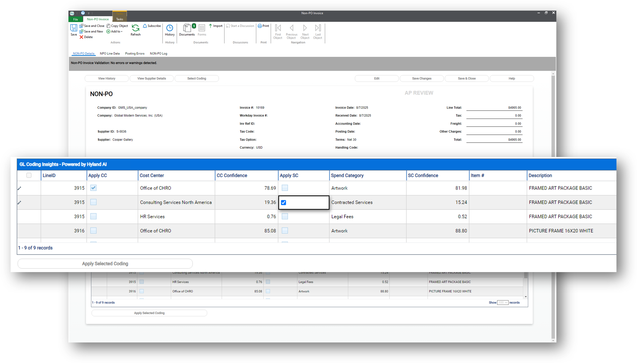
Task: Click the Select Coding button
Action: [197, 79]
